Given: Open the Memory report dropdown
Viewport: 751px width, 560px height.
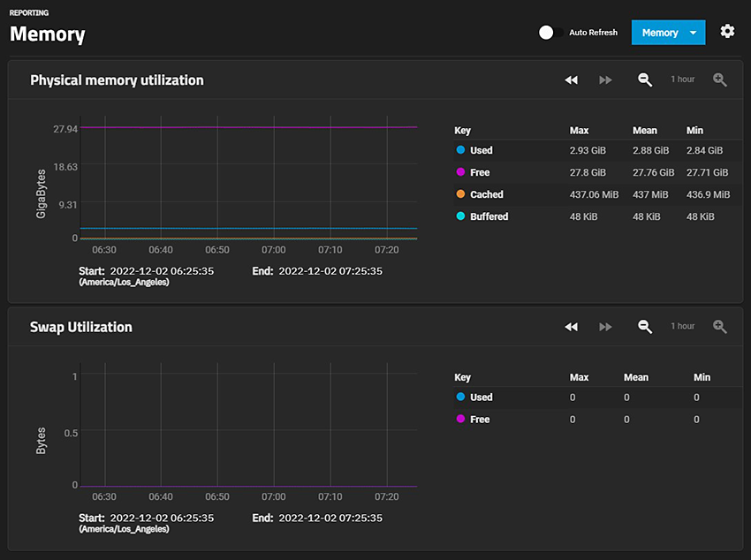Looking at the screenshot, I should tap(668, 33).
